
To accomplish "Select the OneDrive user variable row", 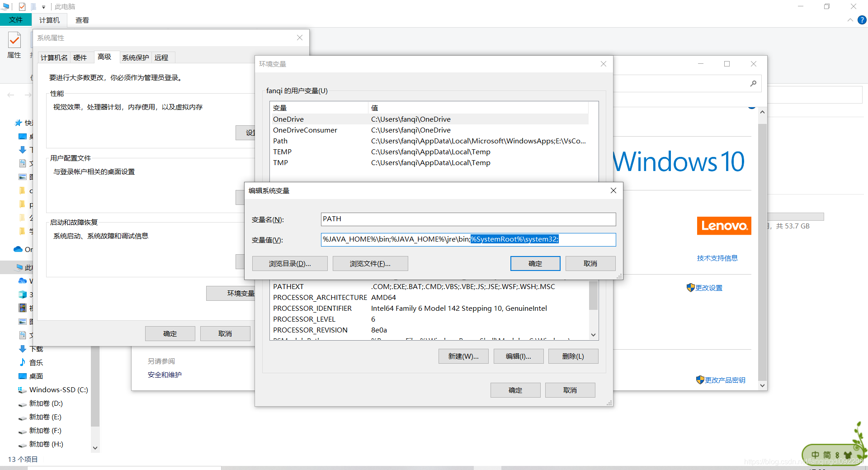I will click(429, 119).
